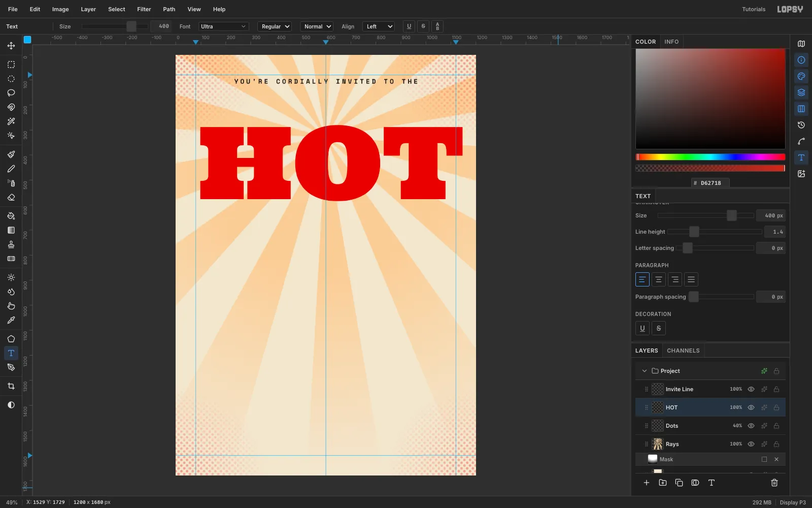This screenshot has width=812, height=508.
Task: Click inside the color picker gradient field
Action: point(710,99)
